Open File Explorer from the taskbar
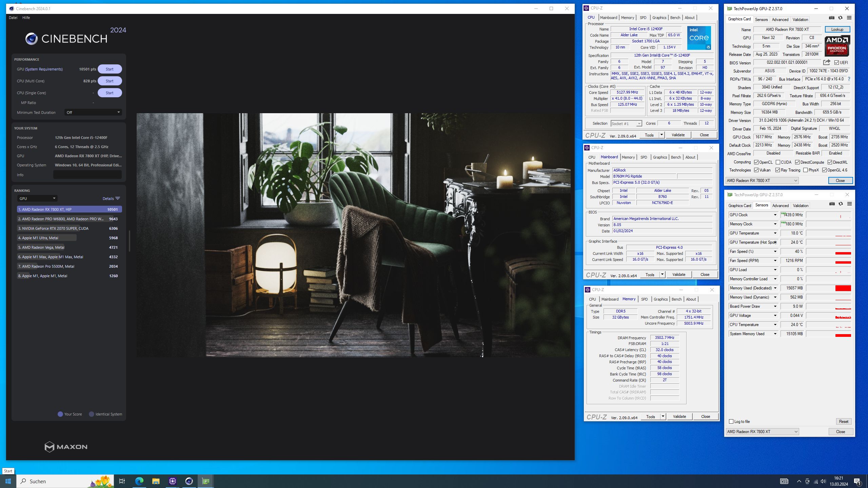This screenshot has width=868, height=488. tap(156, 481)
